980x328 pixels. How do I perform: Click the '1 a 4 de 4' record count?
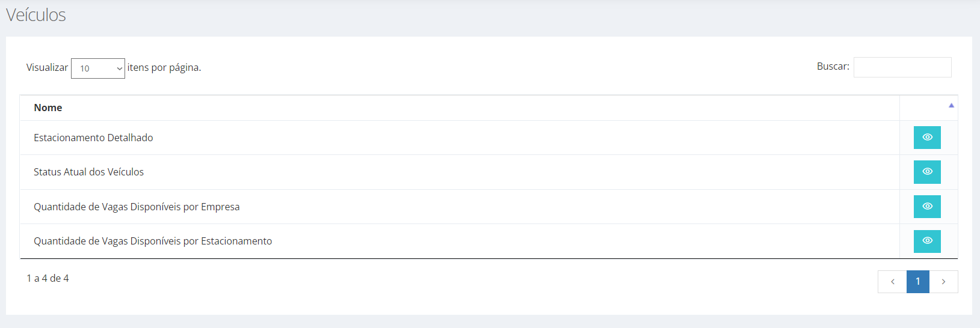48,278
